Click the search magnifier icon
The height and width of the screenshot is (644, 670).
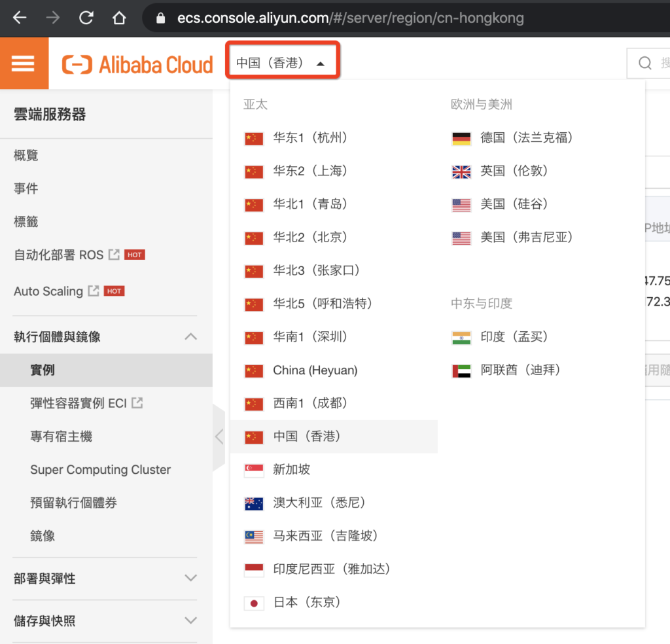(x=644, y=63)
